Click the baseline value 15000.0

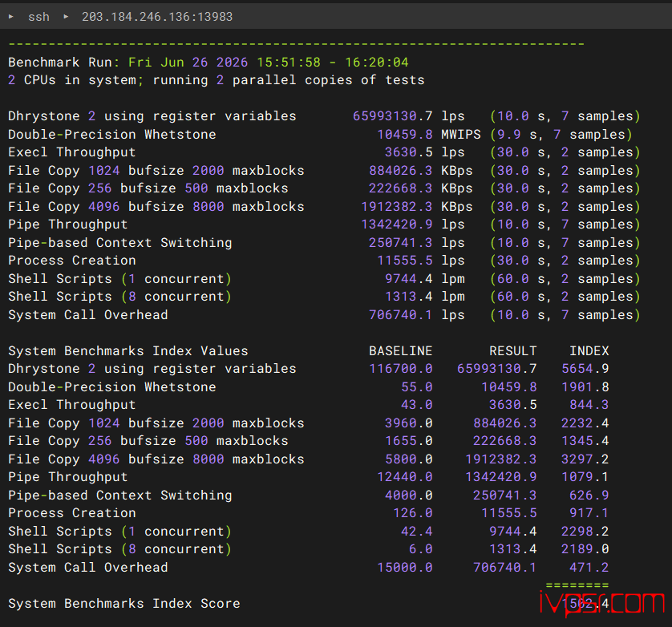(405, 568)
